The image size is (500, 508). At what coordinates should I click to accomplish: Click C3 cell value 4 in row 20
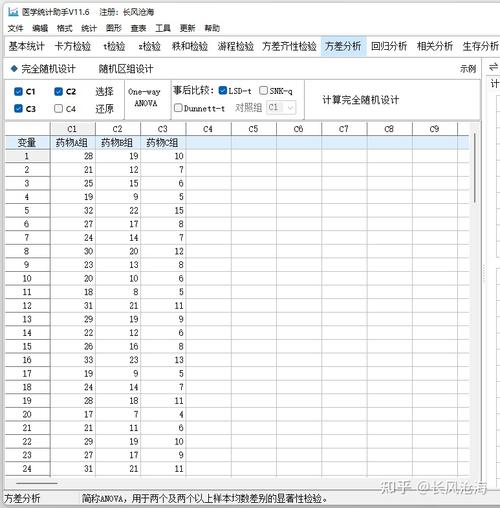click(x=163, y=414)
